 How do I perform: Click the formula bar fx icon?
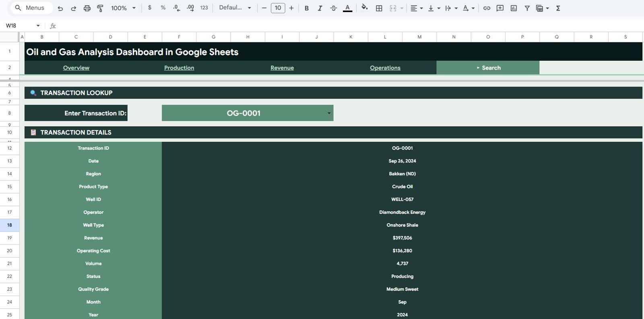coord(53,26)
